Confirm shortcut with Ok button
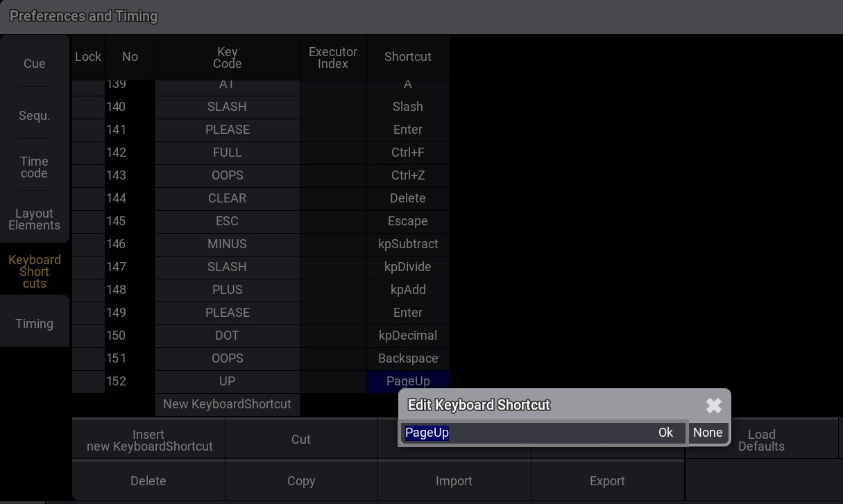 pos(665,433)
